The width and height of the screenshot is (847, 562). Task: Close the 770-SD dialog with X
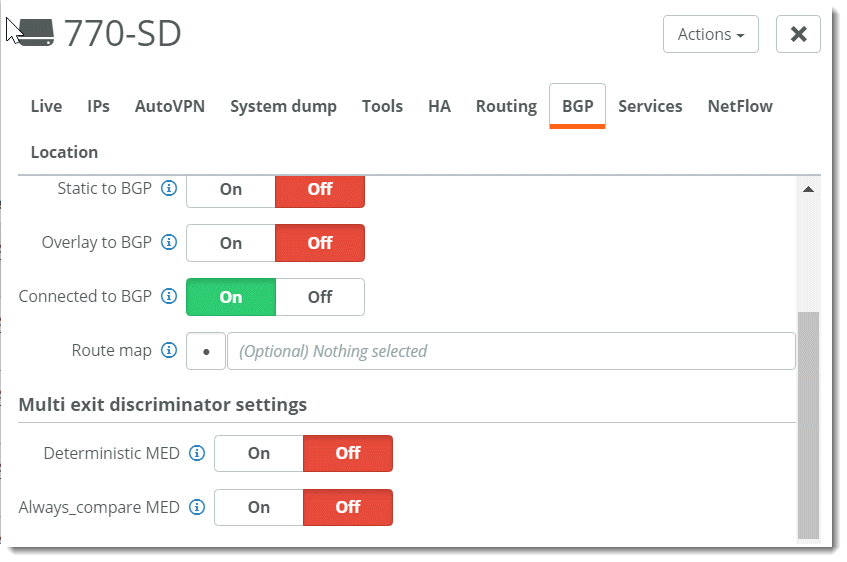pos(798,34)
